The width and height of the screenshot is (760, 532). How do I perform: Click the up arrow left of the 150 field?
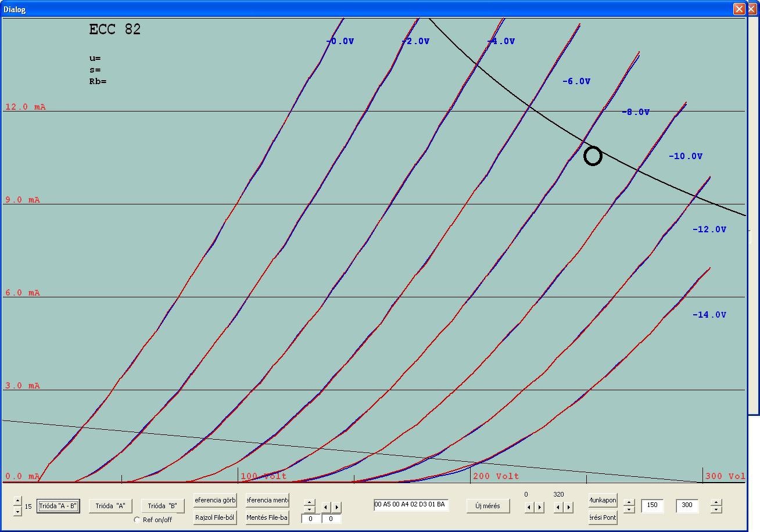pos(629,502)
